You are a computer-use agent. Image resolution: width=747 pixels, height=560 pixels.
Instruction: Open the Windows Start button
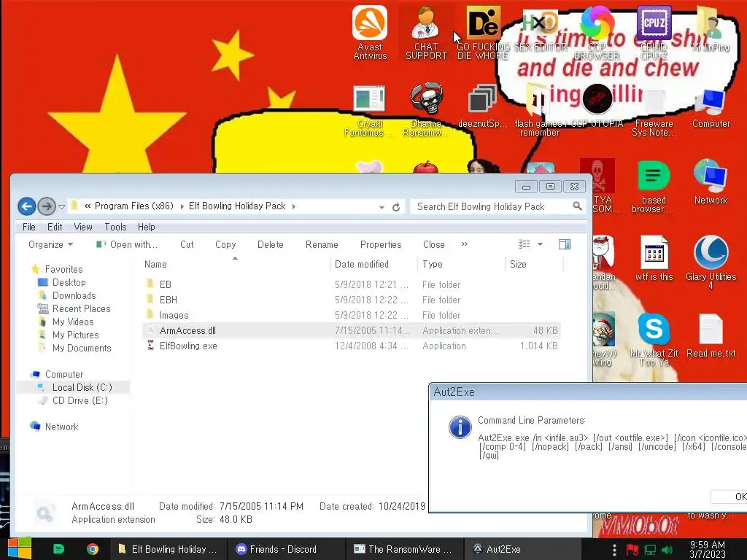click(x=20, y=548)
